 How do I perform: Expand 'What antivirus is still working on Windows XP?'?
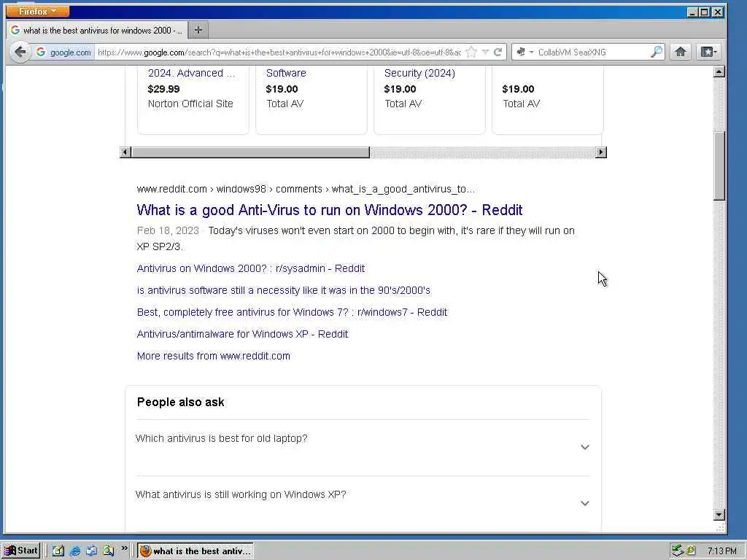coord(363,503)
